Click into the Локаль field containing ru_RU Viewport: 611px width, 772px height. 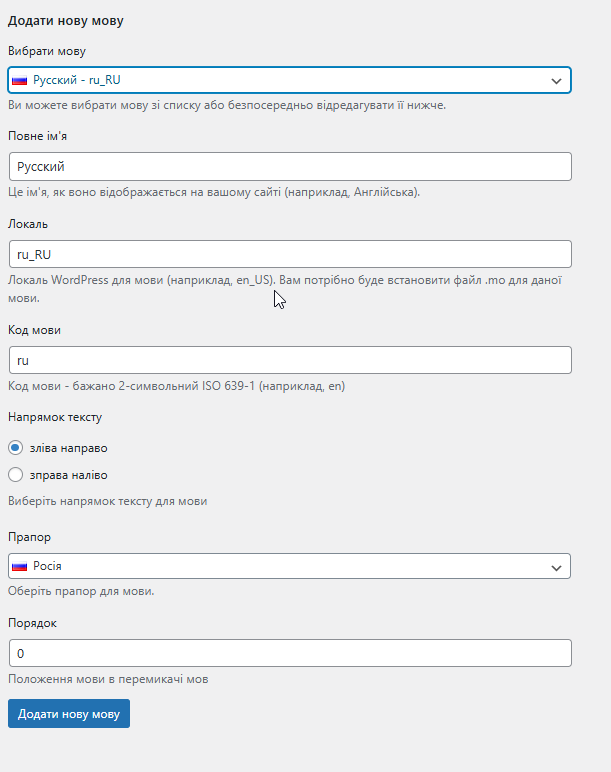(289, 254)
